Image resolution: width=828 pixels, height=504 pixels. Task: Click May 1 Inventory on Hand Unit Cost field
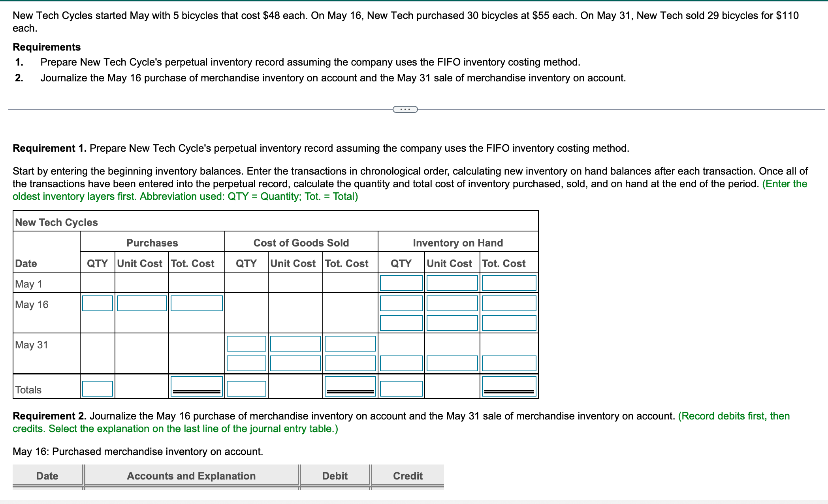[452, 283]
